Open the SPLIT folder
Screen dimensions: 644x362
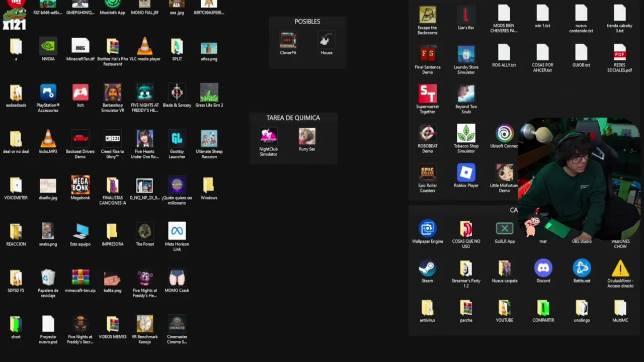click(177, 47)
